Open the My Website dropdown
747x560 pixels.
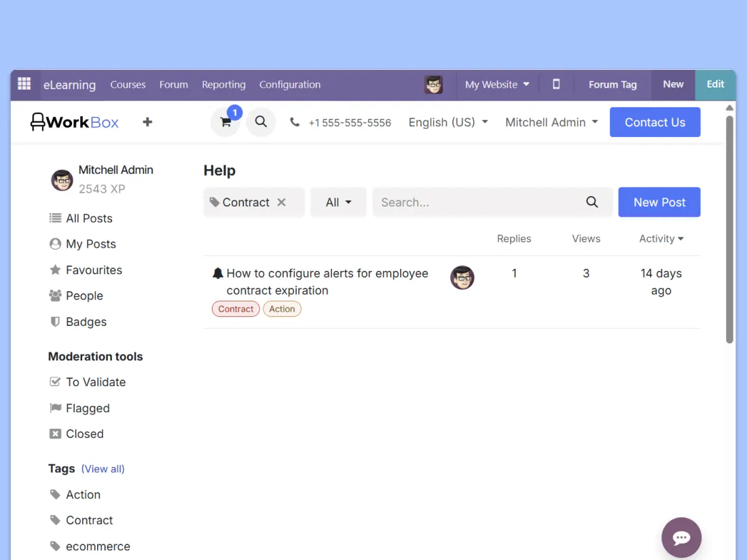coord(497,84)
